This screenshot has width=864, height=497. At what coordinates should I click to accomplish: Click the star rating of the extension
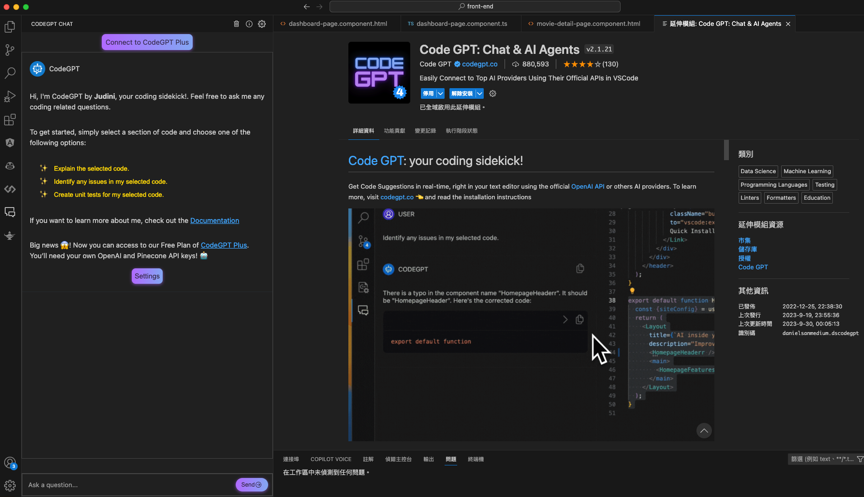click(x=582, y=64)
